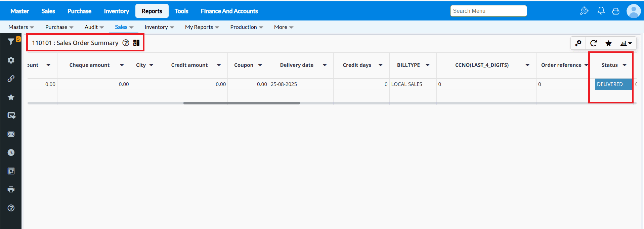The image size is (644, 229).
Task: Click the horizontal scrollbar thumb
Action: click(242, 103)
